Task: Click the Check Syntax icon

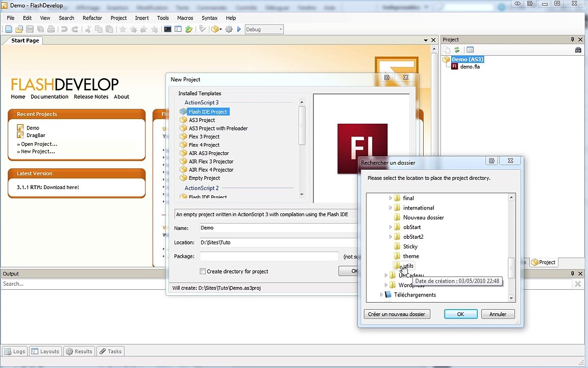Action: 203,29
